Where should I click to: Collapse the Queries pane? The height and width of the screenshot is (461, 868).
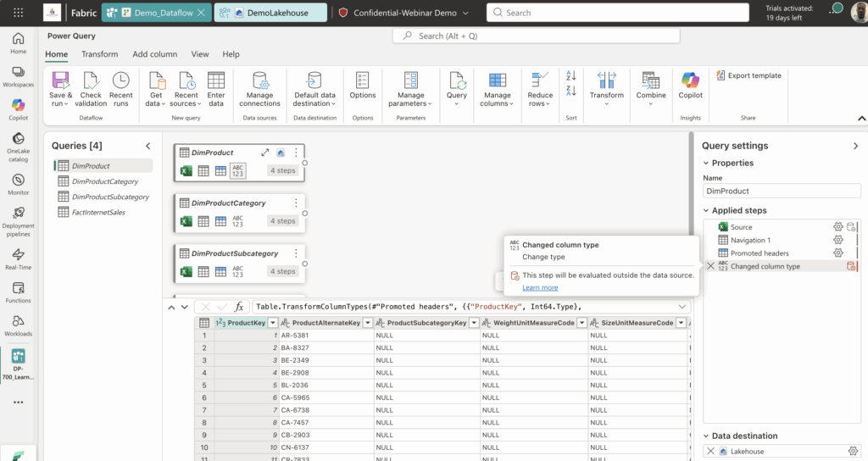[x=147, y=146]
